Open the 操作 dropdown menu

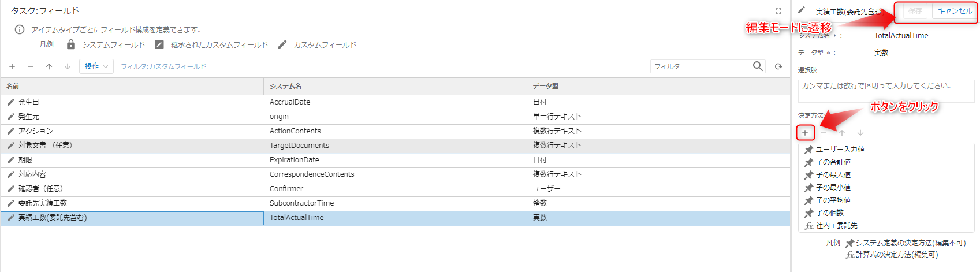[96, 66]
